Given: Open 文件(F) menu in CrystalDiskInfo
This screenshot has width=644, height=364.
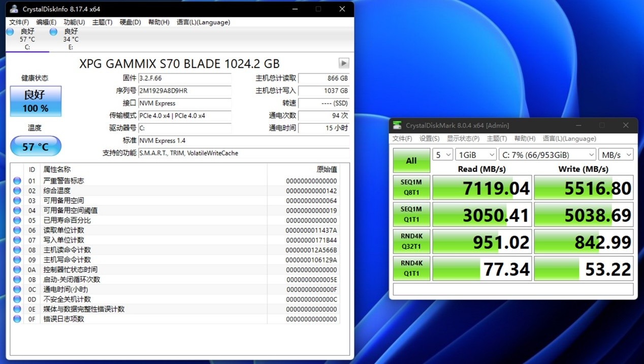Looking at the screenshot, I should click(x=19, y=22).
